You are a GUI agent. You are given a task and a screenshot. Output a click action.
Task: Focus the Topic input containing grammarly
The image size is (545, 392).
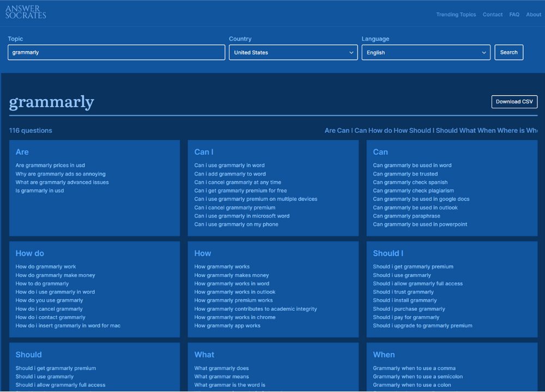point(117,52)
